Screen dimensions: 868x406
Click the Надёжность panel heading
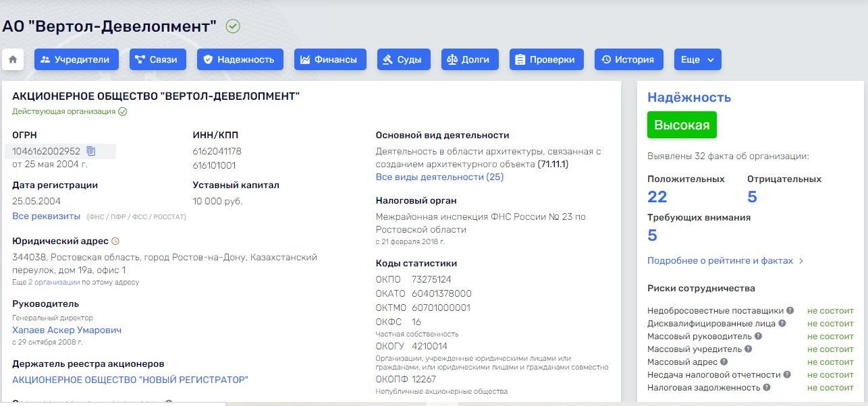[x=688, y=97]
